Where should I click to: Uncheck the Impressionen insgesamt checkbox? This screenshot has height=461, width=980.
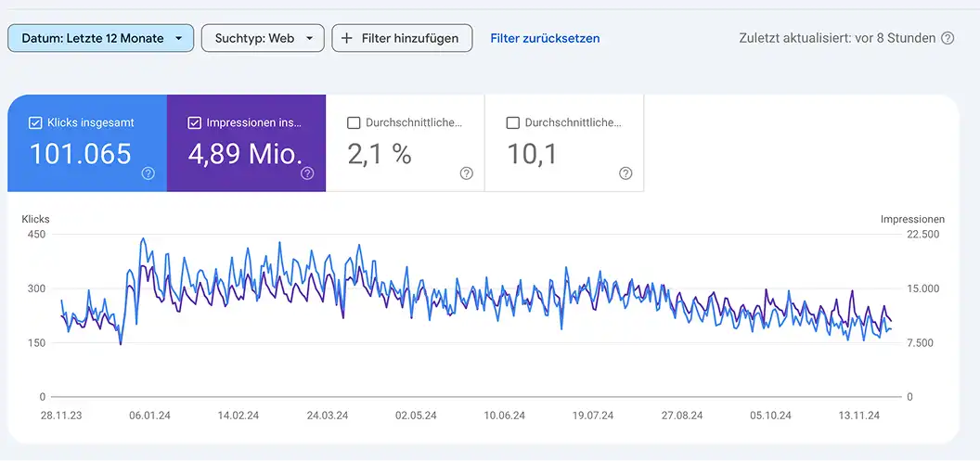[194, 123]
